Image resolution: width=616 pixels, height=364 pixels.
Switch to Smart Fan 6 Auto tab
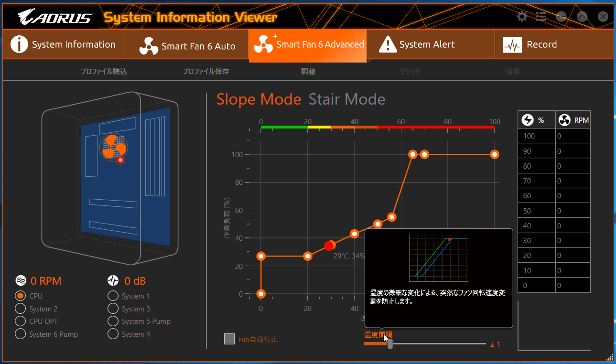[x=187, y=44]
